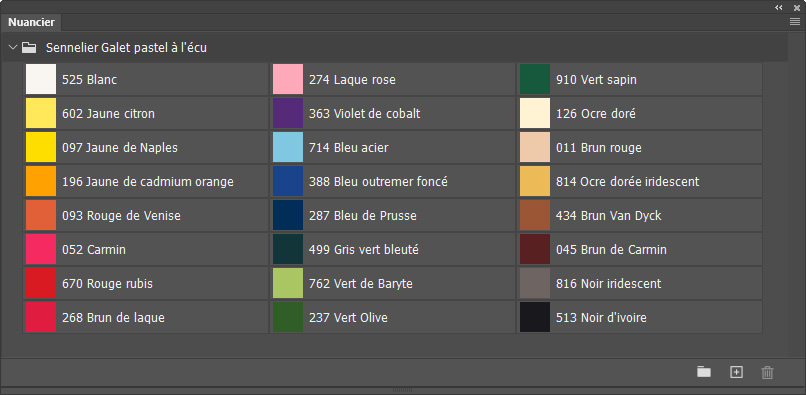Choose the 714 Bleu acier swatch
This screenshot has width=806, height=395.
point(393,147)
